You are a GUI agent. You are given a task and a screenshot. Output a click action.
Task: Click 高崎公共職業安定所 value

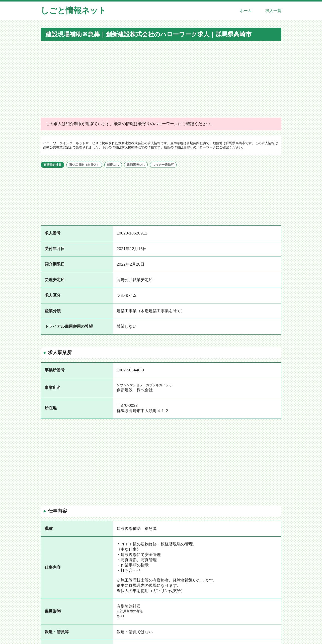pyautogui.click(x=135, y=280)
